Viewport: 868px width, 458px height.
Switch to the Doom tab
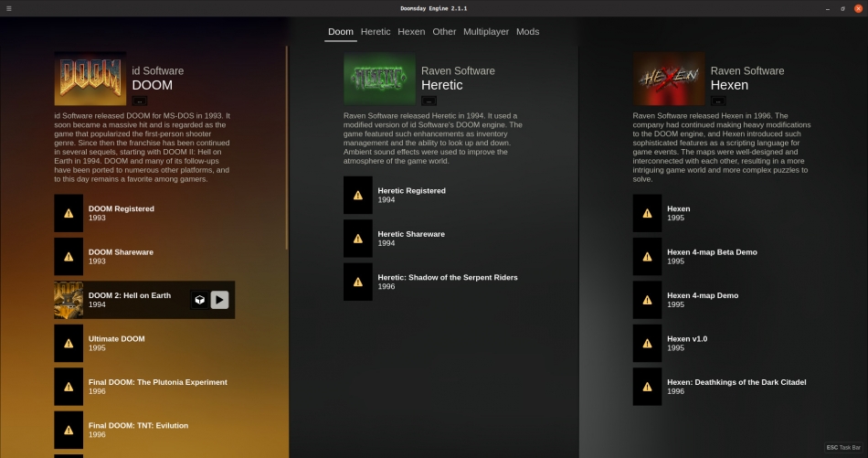341,32
